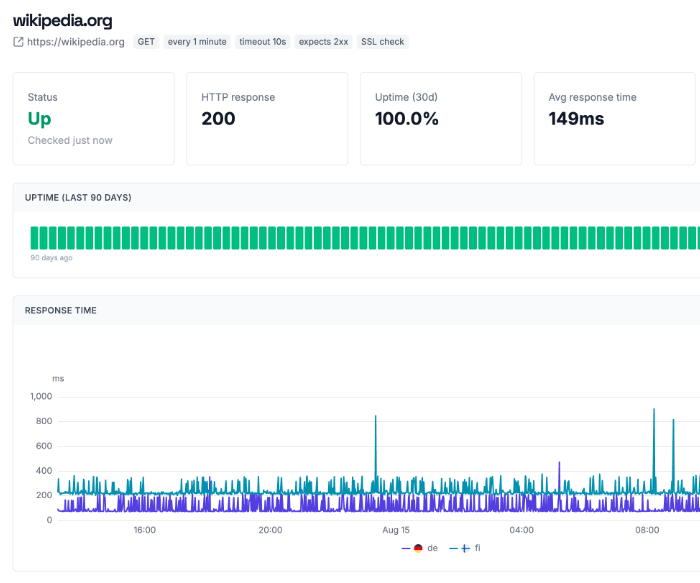Click the 'expects 2xx' tag

point(323,42)
